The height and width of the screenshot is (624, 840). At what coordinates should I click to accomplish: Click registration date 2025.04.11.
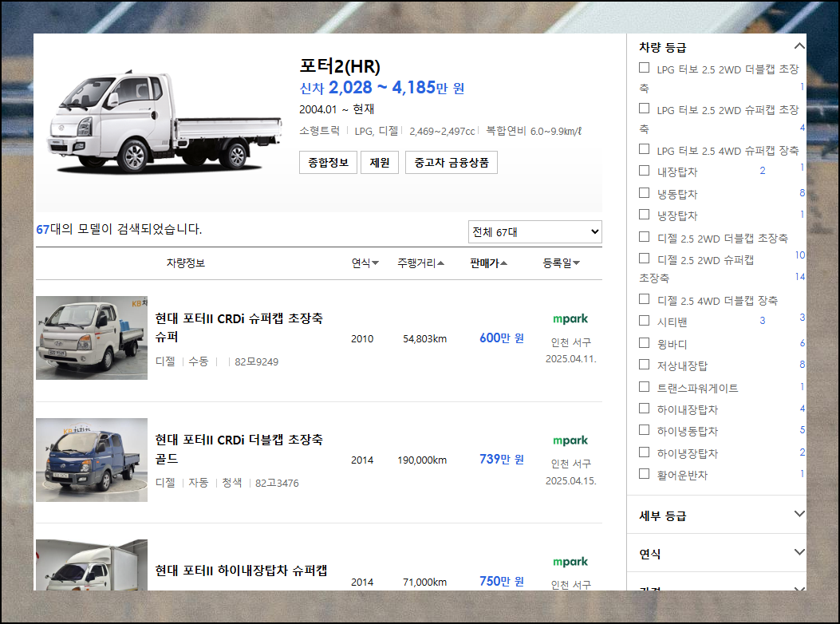click(571, 358)
